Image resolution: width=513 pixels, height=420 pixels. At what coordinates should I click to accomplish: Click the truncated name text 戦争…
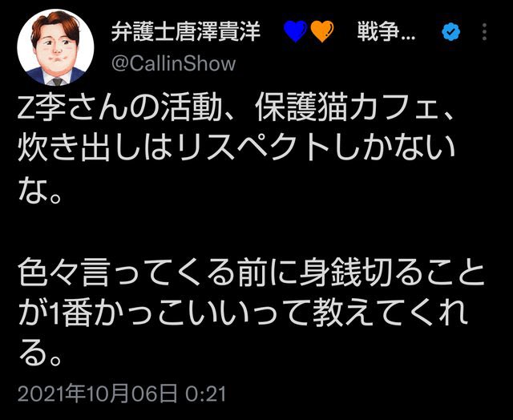tap(386, 32)
